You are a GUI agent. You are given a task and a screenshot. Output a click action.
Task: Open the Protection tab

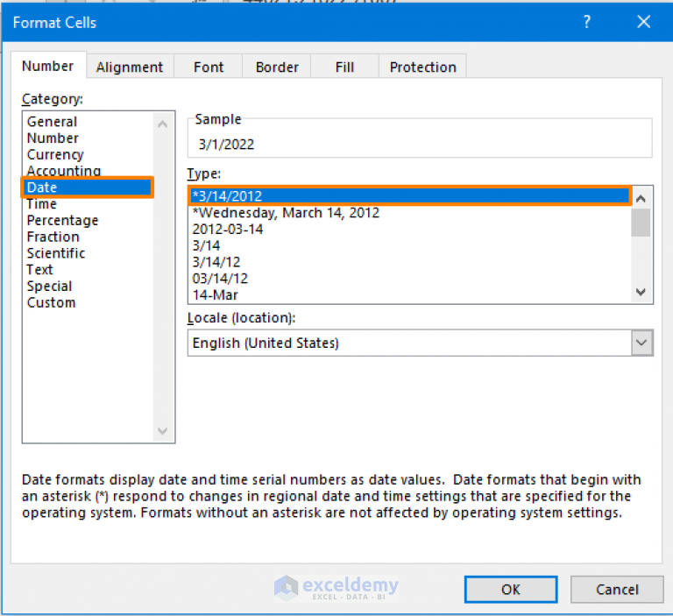pyautogui.click(x=422, y=67)
